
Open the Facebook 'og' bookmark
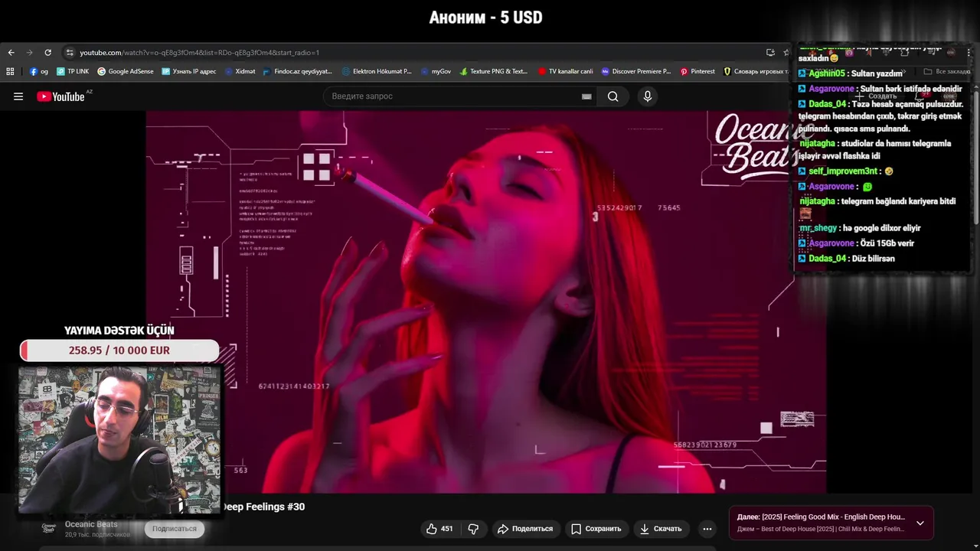[39, 71]
